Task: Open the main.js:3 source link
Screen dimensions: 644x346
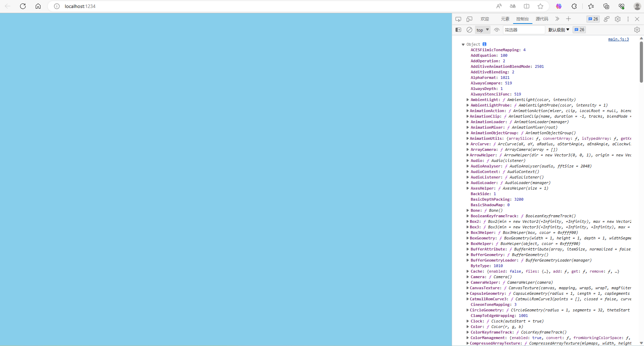Action: [618, 39]
